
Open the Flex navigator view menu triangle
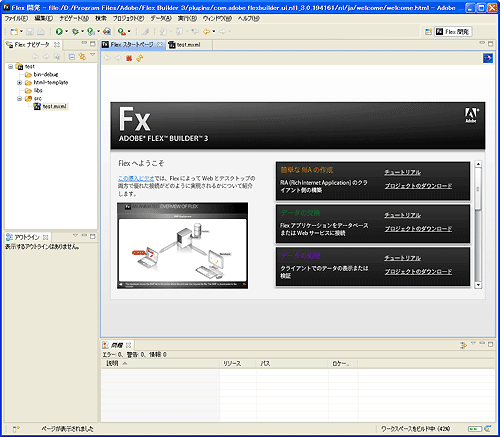(x=93, y=55)
